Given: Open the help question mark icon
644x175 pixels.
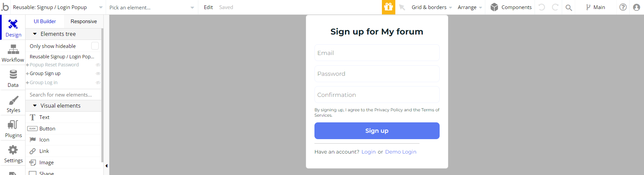Looking at the screenshot, I should point(623,7).
